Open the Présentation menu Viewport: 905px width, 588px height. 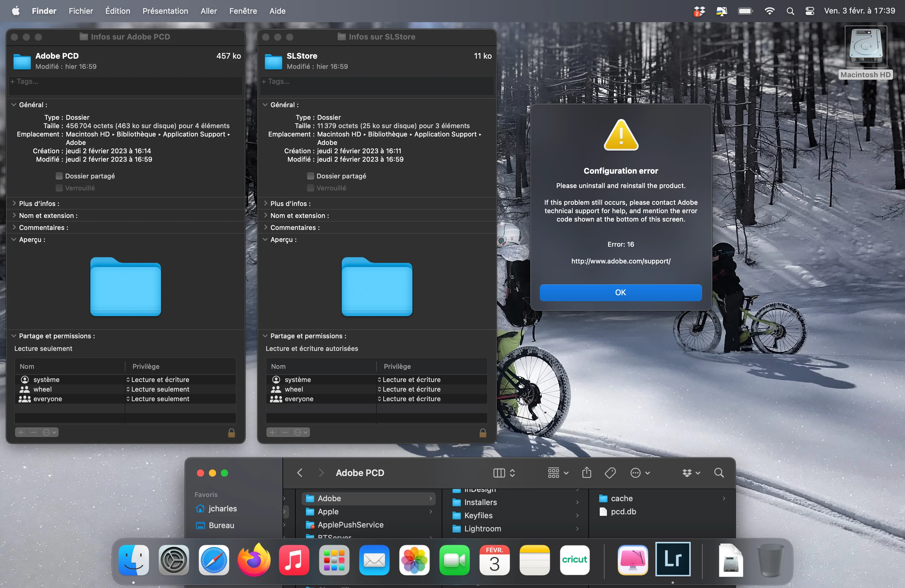[x=165, y=11]
